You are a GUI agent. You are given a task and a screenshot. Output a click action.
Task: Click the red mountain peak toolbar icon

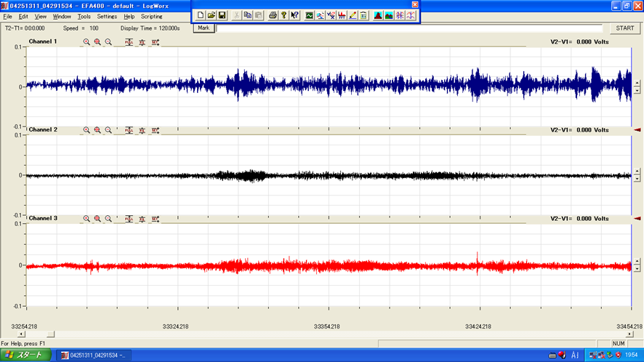[378, 15]
